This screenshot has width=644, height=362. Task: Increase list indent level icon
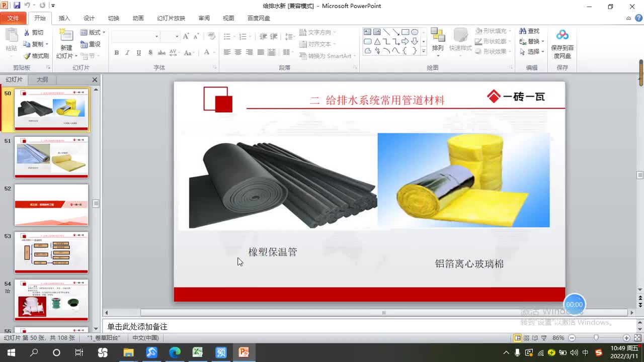(x=274, y=37)
